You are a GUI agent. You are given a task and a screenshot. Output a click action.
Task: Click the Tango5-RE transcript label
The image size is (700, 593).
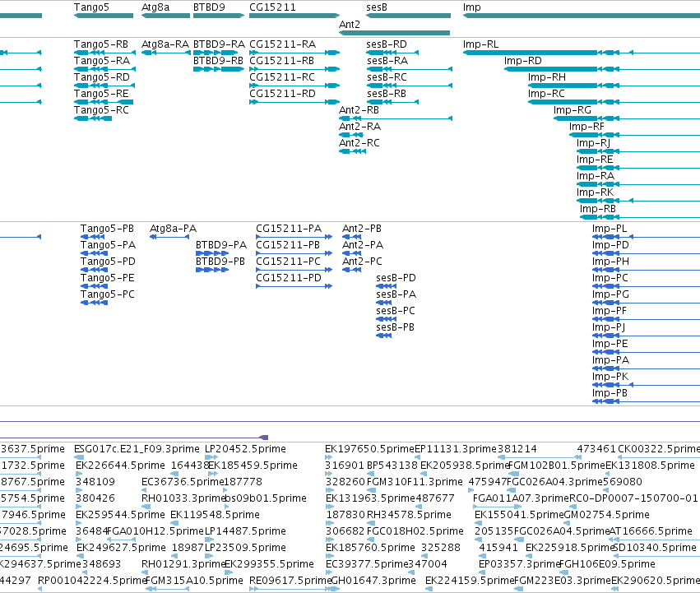click(x=101, y=94)
